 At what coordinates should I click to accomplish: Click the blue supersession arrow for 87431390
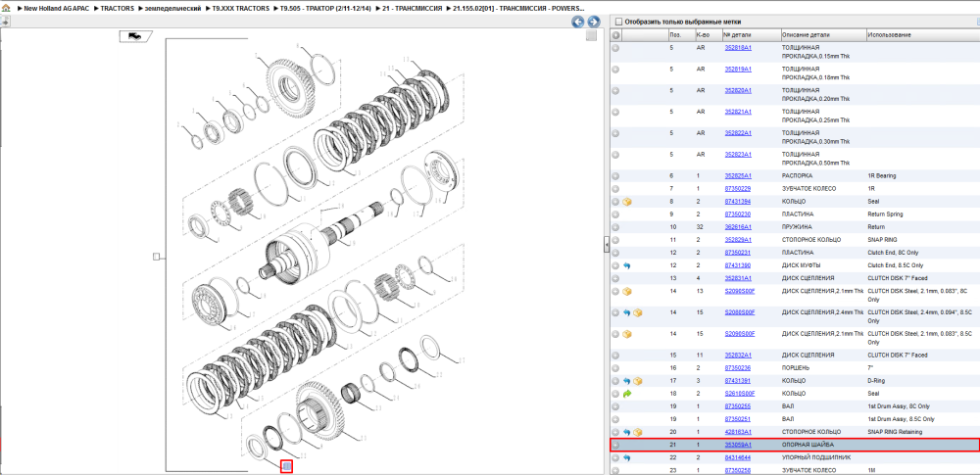click(627, 265)
